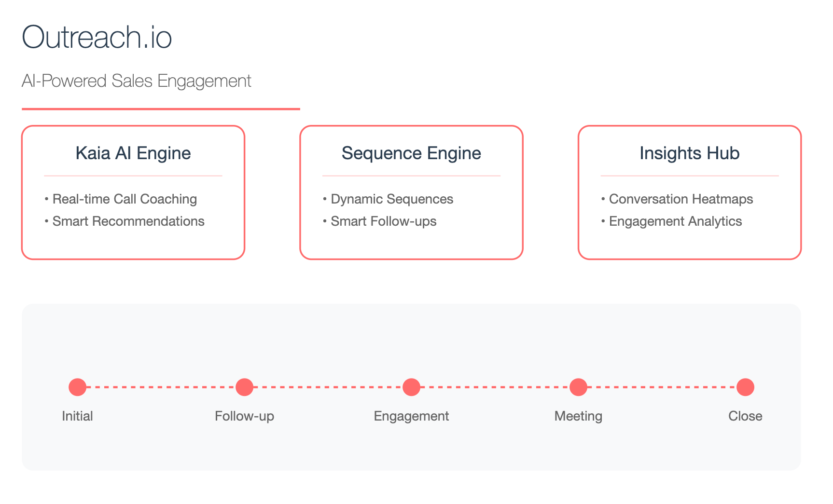Click the Insights Hub card title
833x504 pixels.
click(x=689, y=153)
